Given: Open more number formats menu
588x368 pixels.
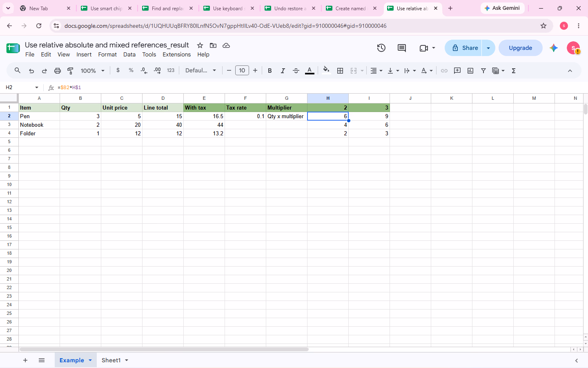Looking at the screenshot, I should coord(171,70).
